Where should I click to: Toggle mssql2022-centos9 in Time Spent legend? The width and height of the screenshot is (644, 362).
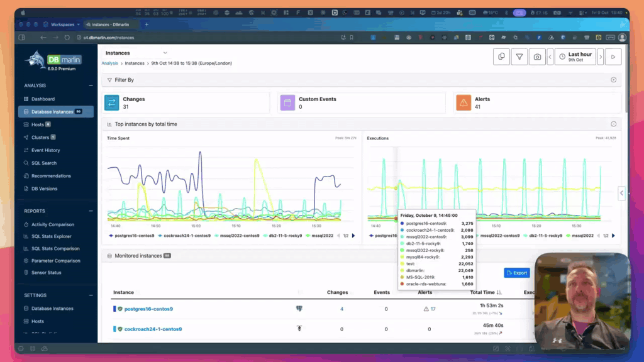pos(236,236)
